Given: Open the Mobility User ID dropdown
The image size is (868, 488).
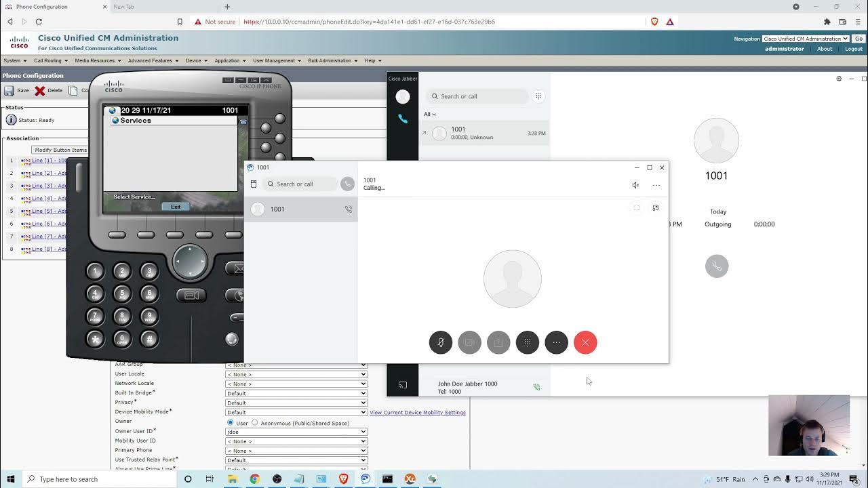Looking at the screenshot, I should [x=296, y=441].
